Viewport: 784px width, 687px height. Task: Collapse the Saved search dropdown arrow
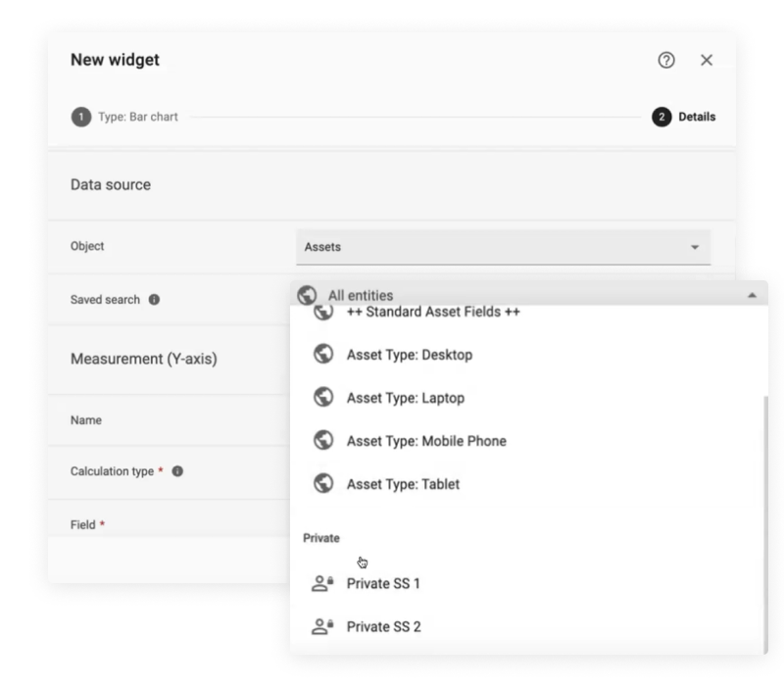tap(751, 295)
